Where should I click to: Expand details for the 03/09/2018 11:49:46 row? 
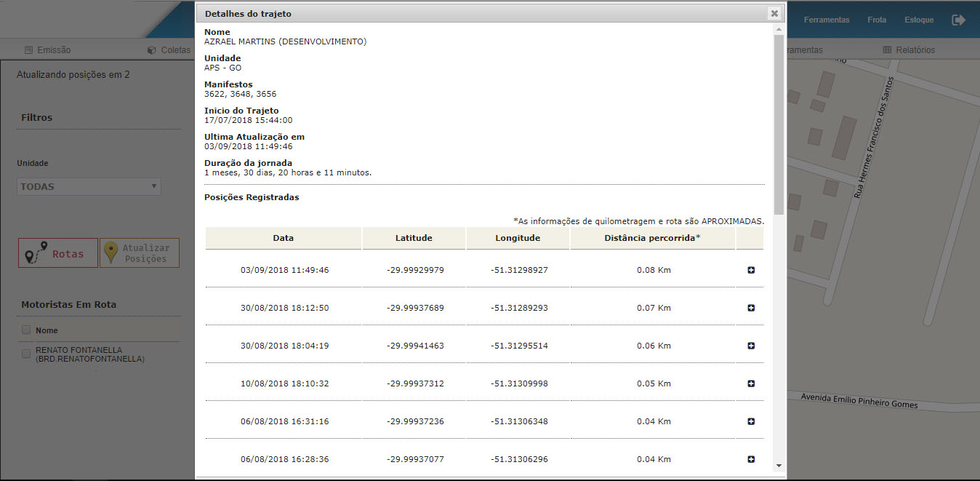point(751,270)
